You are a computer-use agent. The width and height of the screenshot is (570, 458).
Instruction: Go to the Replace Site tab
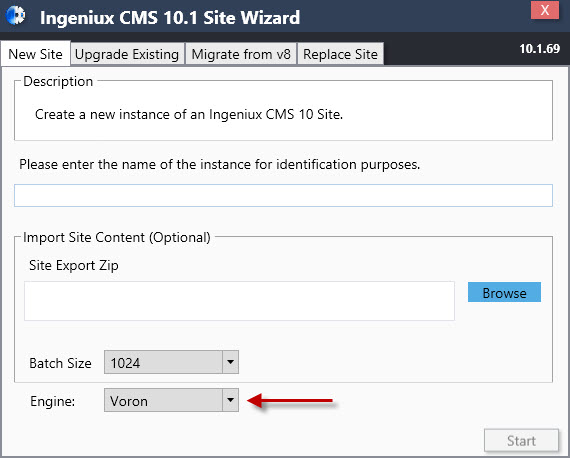[340, 55]
